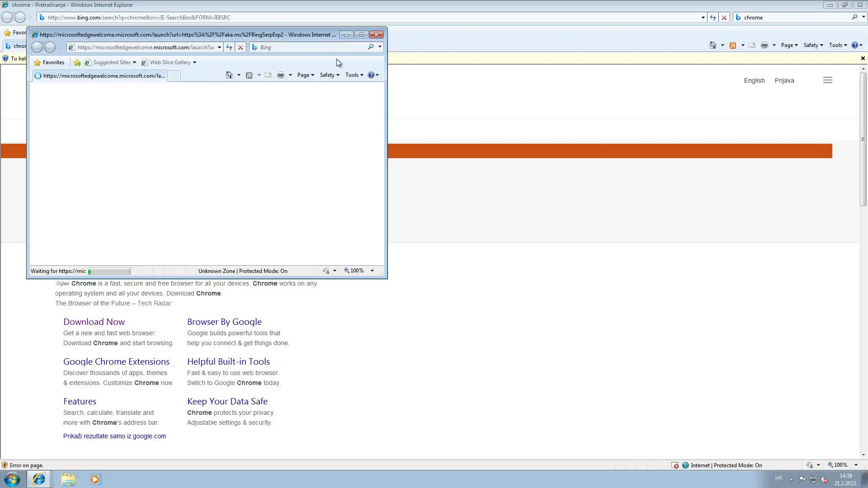
Task: Expand the Page dropdown in popup window
Action: click(306, 75)
